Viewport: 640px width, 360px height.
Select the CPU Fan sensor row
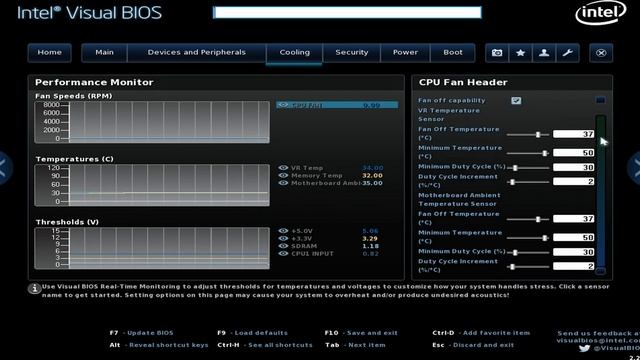pos(337,105)
